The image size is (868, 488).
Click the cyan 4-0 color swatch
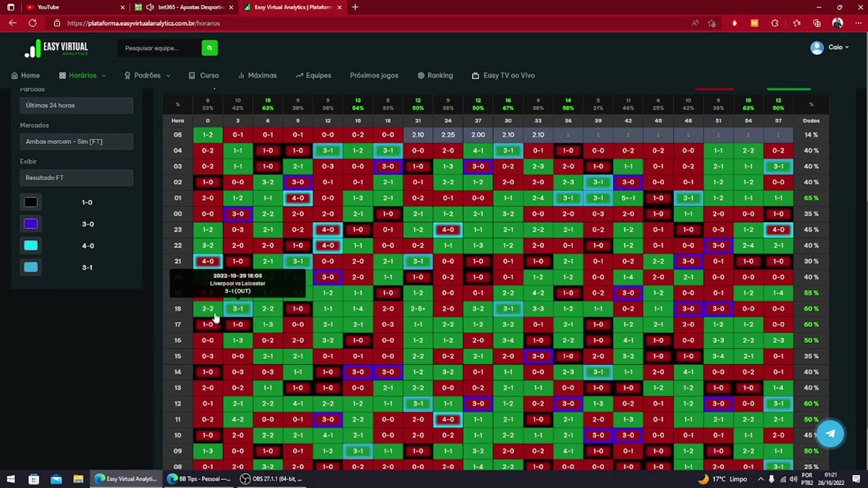(x=31, y=245)
